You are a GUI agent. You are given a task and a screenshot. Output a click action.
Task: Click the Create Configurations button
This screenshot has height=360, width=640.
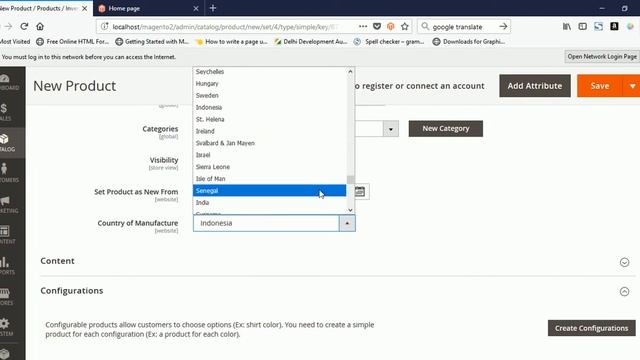591,328
